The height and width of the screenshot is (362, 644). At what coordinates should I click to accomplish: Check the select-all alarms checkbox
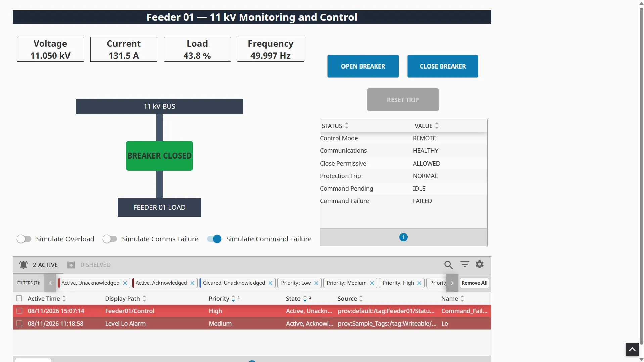19,299
